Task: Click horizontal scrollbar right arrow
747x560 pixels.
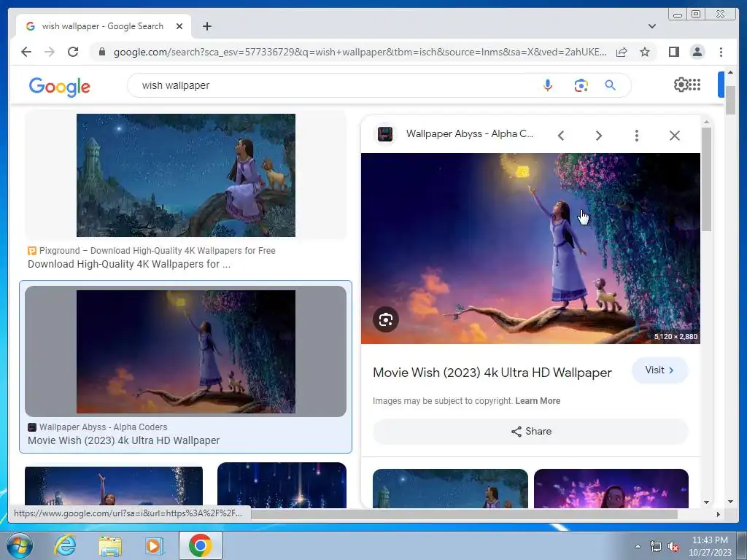Action: pyautogui.click(x=718, y=514)
